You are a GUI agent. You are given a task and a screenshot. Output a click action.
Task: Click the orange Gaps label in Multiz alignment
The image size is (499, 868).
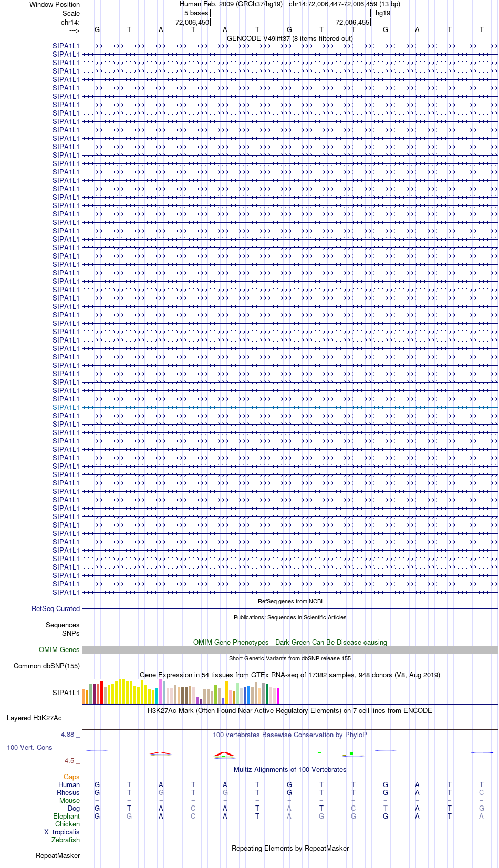click(x=71, y=777)
